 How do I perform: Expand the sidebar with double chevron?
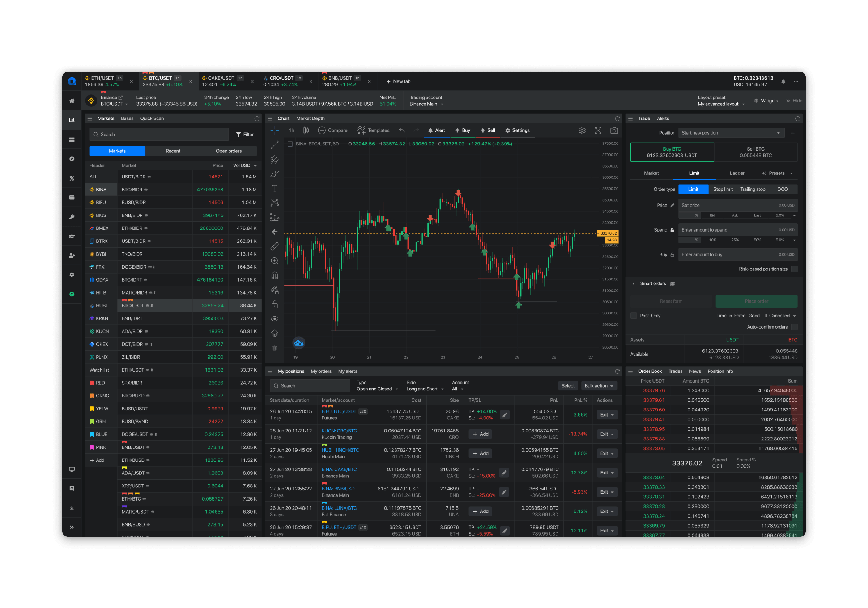[72, 527]
